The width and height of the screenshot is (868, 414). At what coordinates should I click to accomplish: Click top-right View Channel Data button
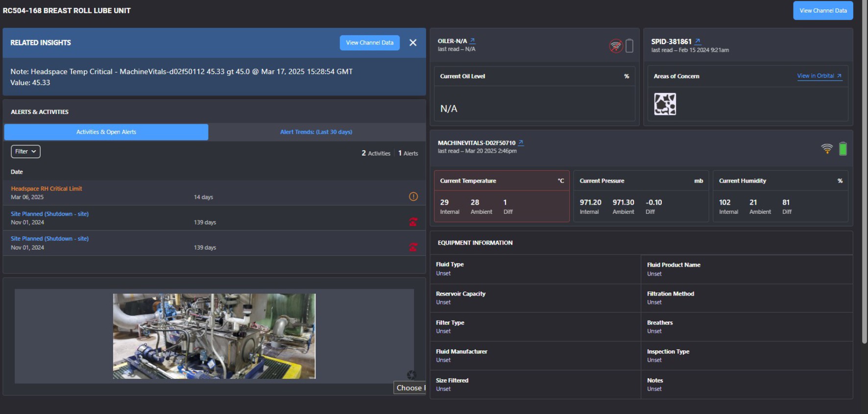click(822, 11)
